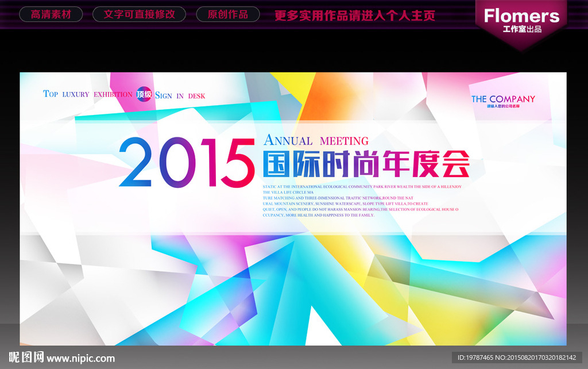Click 请输入您的公司名称 under THE COMPANY
Image resolution: width=588 pixels, height=369 pixels.
(x=503, y=106)
